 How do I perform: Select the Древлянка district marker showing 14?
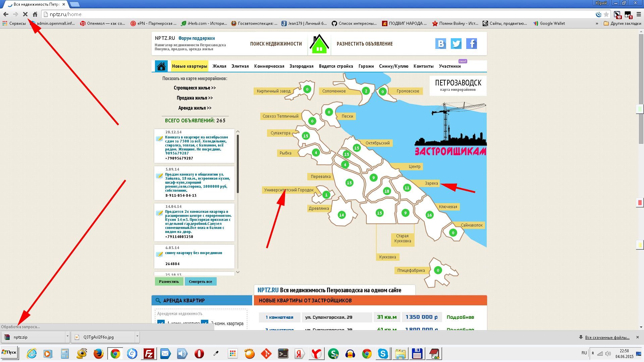point(341,215)
